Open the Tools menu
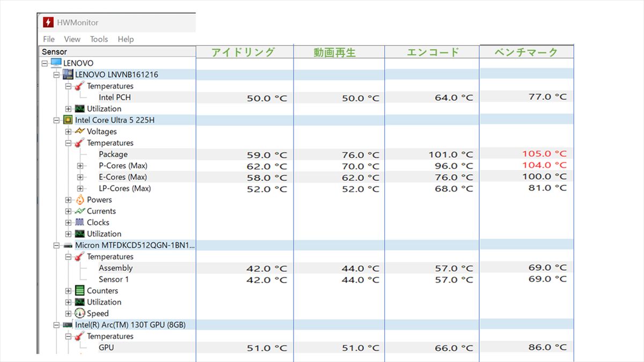The image size is (644, 362). click(x=99, y=39)
